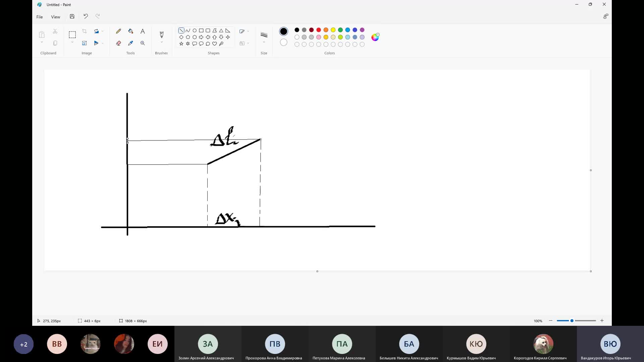Expand the Selection options chevron
Viewport: 644px width, 362px height.
pyautogui.click(x=72, y=42)
